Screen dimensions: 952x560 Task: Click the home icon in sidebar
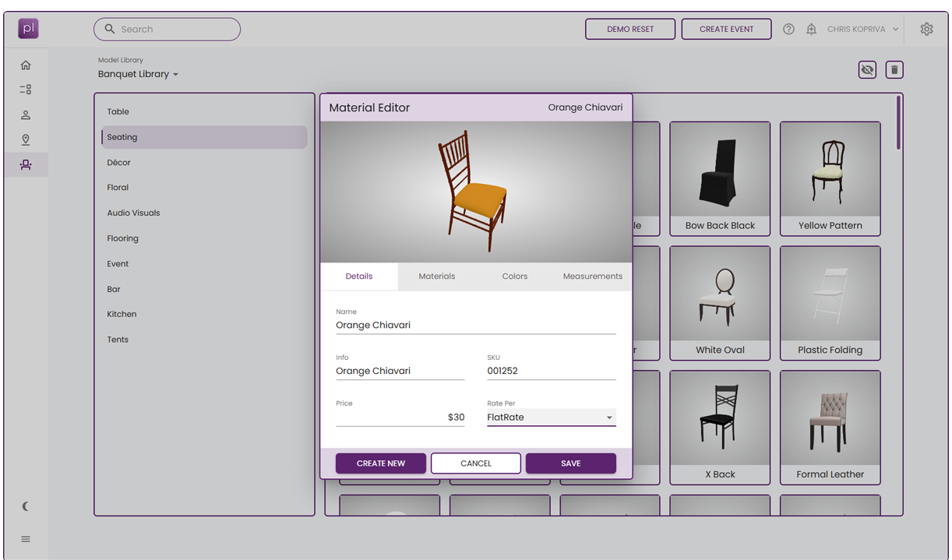pos(26,65)
